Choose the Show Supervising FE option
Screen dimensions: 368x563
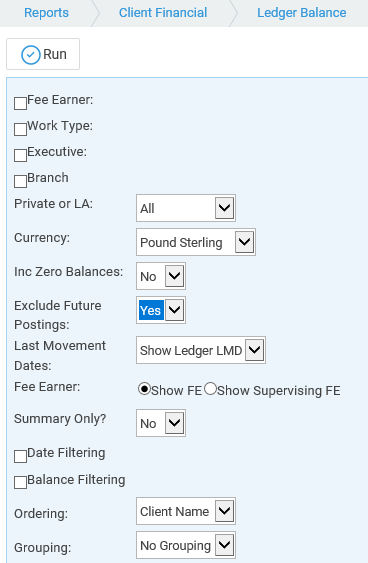coord(210,389)
